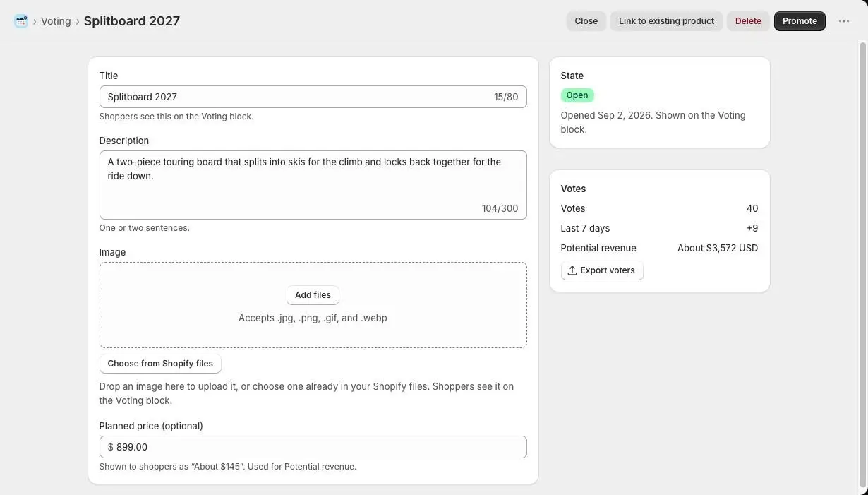Click the Accepts .jpg, .png formats text
Screen dimensions: 868x495
tap(313, 318)
